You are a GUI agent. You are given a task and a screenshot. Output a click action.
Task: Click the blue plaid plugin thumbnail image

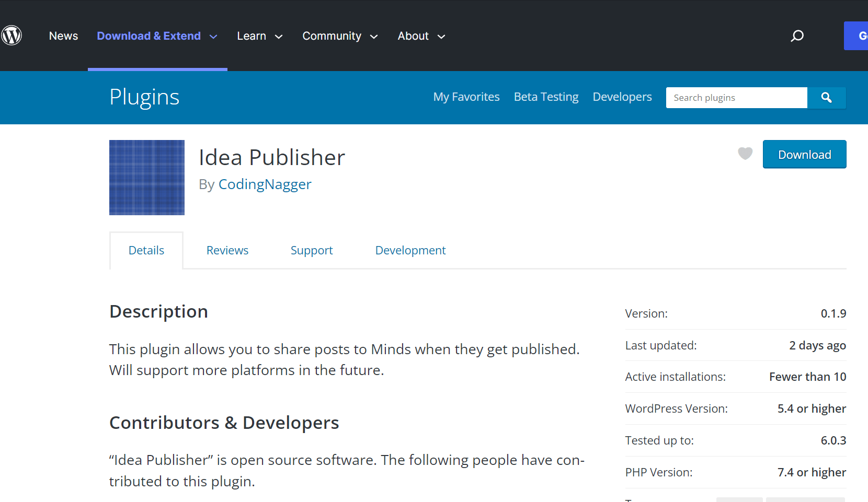(x=146, y=178)
